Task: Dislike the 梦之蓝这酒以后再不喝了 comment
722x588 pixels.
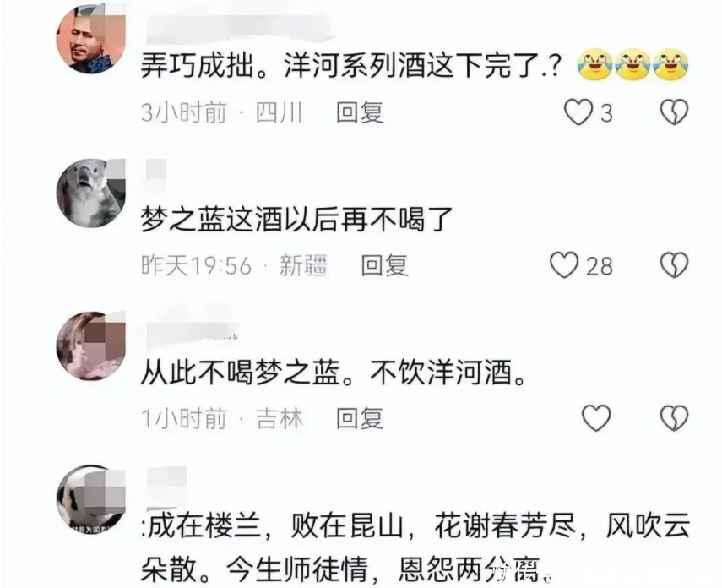Action: (674, 265)
